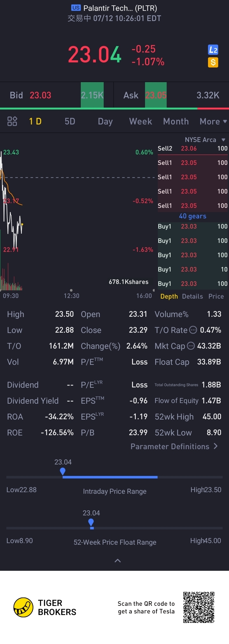Tap the Intraday Price Range slider marker
The height and width of the screenshot is (644, 229).
(63, 471)
